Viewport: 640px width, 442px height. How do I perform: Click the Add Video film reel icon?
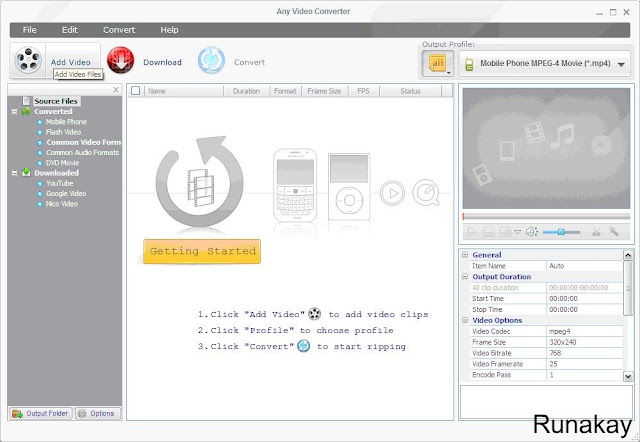(x=28, y=60)
